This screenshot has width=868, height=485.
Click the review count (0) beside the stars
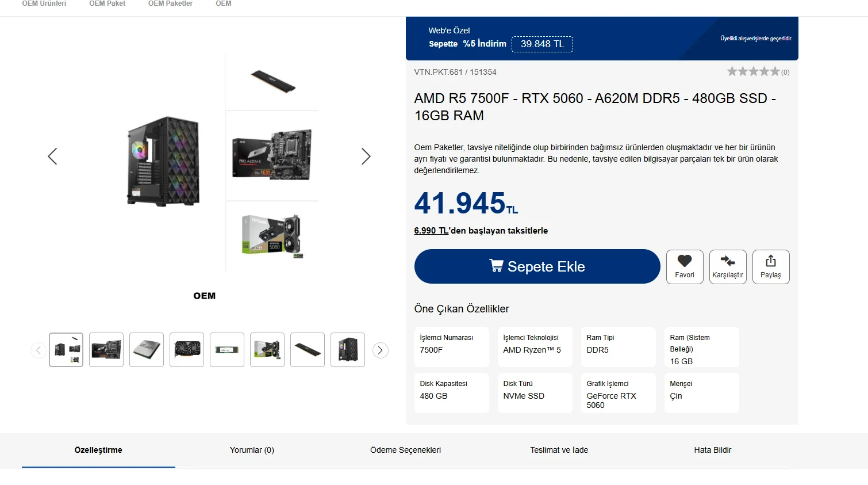tap(785, 72)
